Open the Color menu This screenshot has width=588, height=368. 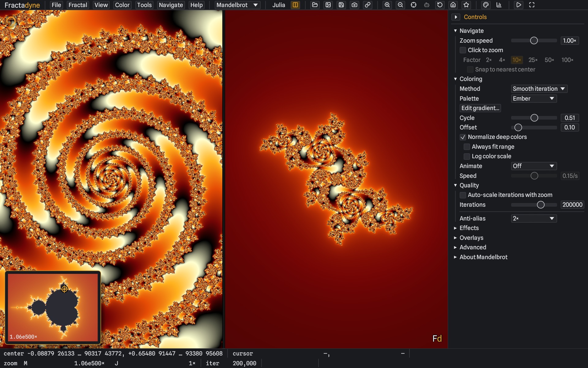click(122, 5)
